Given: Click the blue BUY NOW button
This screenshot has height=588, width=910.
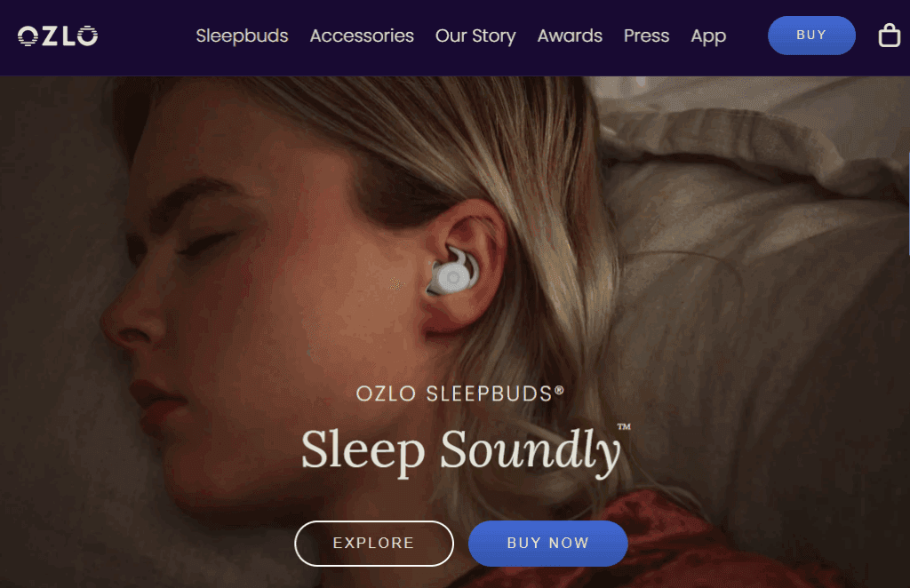Looking at the screenshot, I should [547, 544].
